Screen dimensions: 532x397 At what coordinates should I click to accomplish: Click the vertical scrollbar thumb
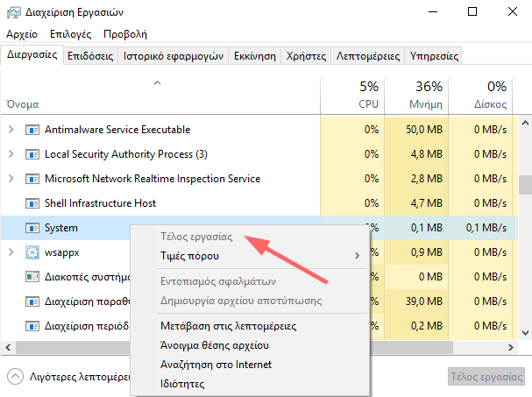[x=525, y=185]
